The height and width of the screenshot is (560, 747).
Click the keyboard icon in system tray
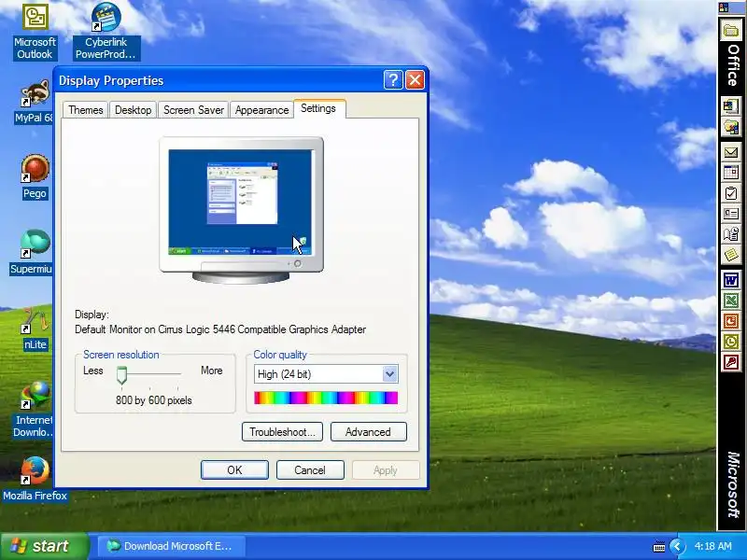[659, 546]
